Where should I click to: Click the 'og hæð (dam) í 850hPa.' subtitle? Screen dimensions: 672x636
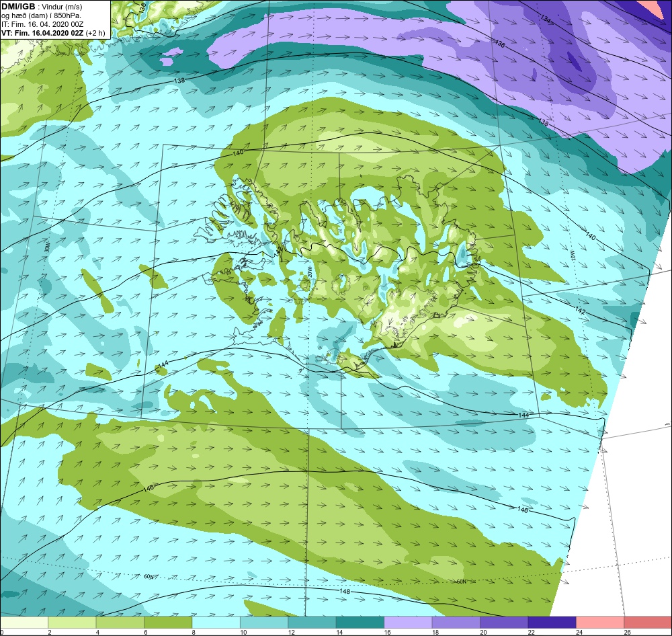[x=41, y=15]
